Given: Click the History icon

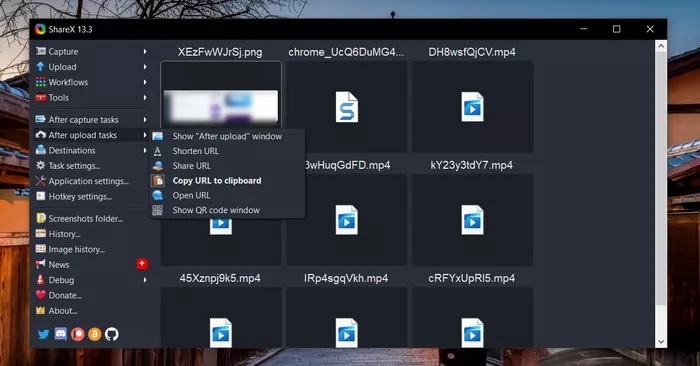Looking at the screenshot, I should 41,234.
